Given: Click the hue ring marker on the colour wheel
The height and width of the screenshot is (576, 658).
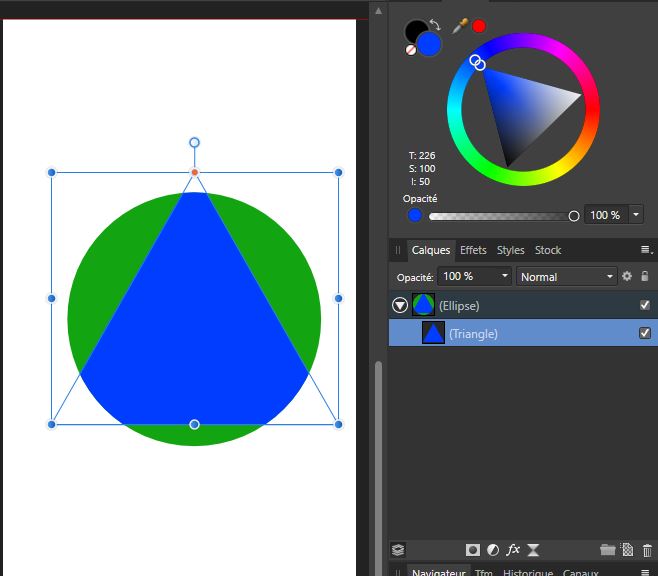Looking at the screenshot, I should coord(475,60).
